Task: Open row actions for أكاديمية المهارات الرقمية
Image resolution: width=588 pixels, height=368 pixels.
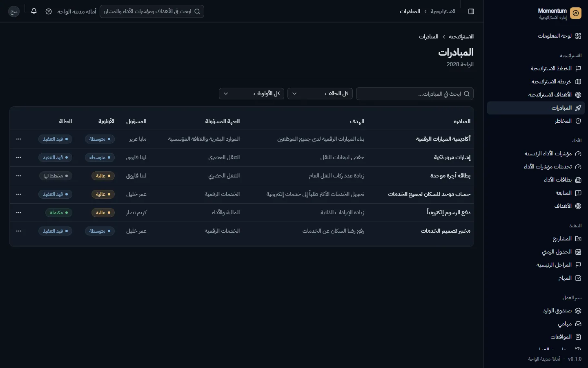Action: [x=19, y=139]
